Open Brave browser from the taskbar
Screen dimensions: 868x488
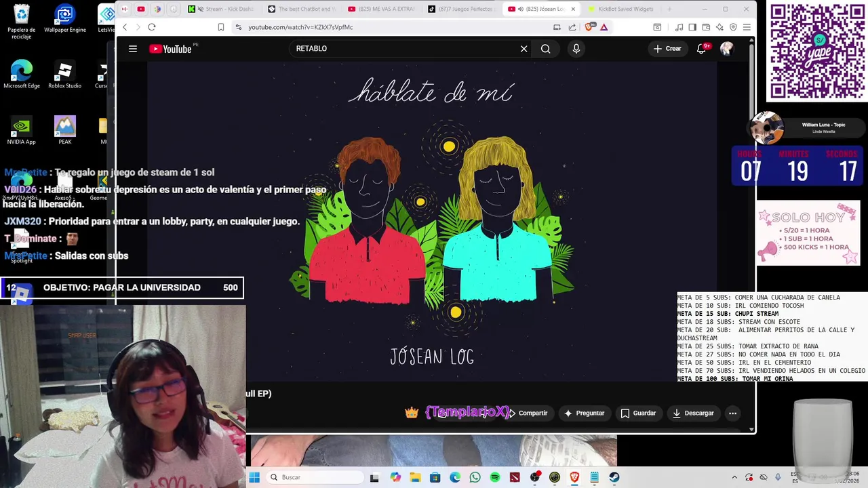[x=574, y=477]
